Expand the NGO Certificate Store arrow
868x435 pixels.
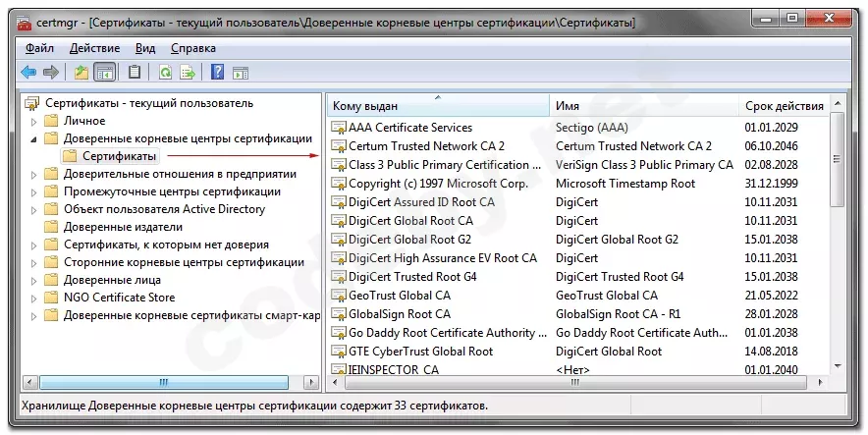pos(33,299)
